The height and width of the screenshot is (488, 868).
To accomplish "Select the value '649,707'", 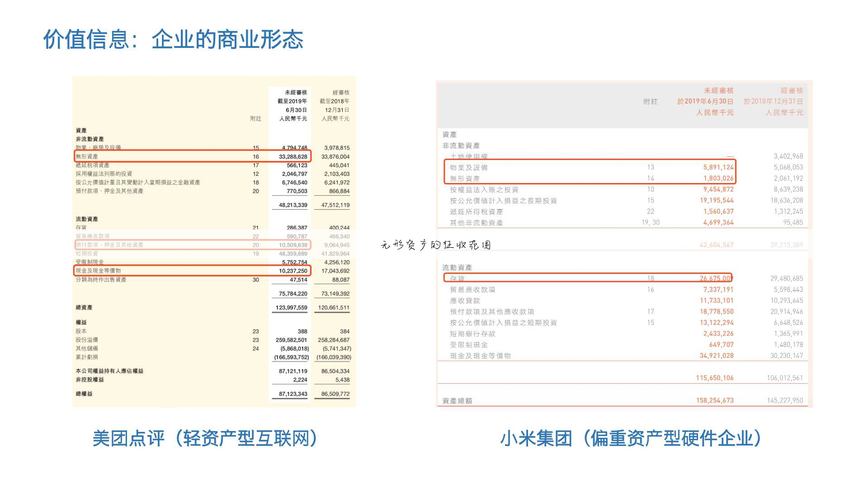I will tap(722, 345).
